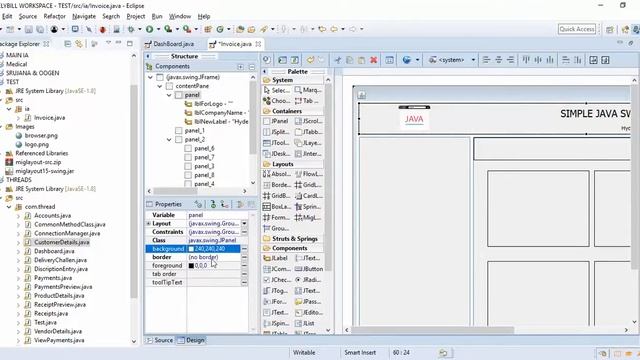Viewport: 640px width, 360px height.
Task: Collapse the com.thread package node
Action: [x=9, y=207]
